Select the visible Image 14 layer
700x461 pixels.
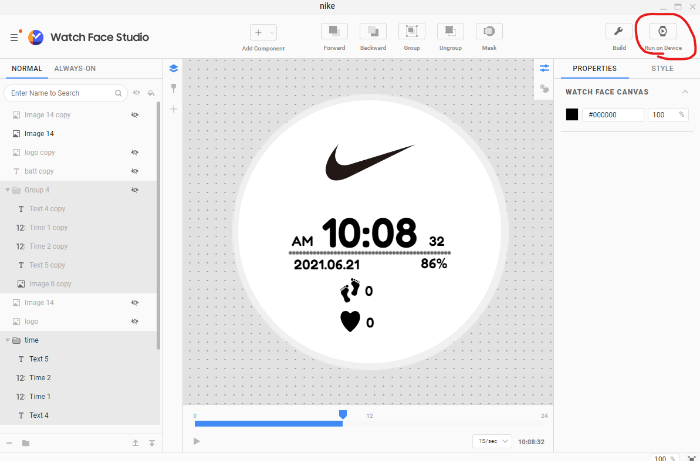[x=78, y=133]
